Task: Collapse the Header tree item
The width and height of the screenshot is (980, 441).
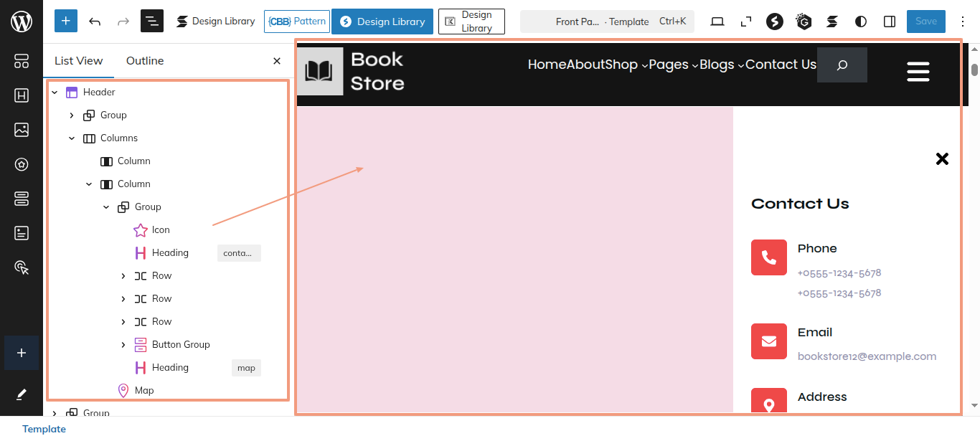Action: coord(55,93)
